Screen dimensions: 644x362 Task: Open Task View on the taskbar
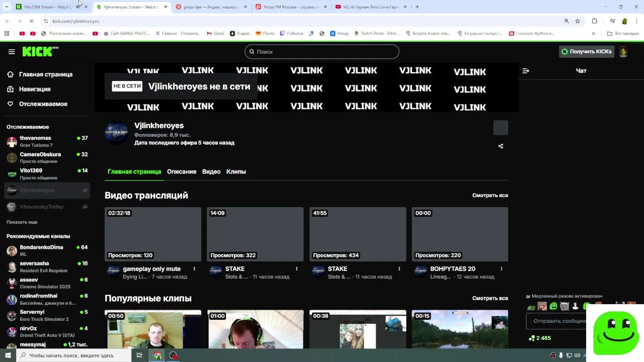pos(139,355)
